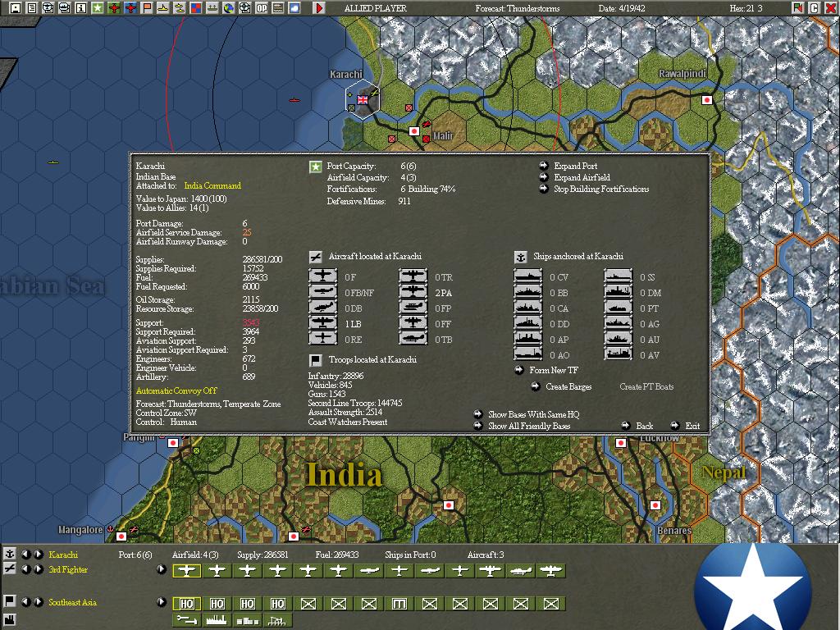Click the anchor icon by Ships anchored at Karachi

click(520, 257)
